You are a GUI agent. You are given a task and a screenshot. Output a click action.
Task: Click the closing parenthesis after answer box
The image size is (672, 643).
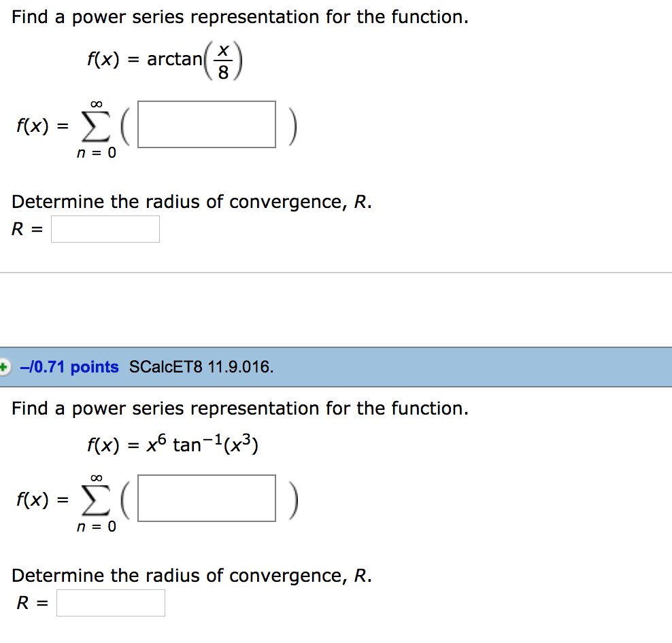(x=292, y=124)
